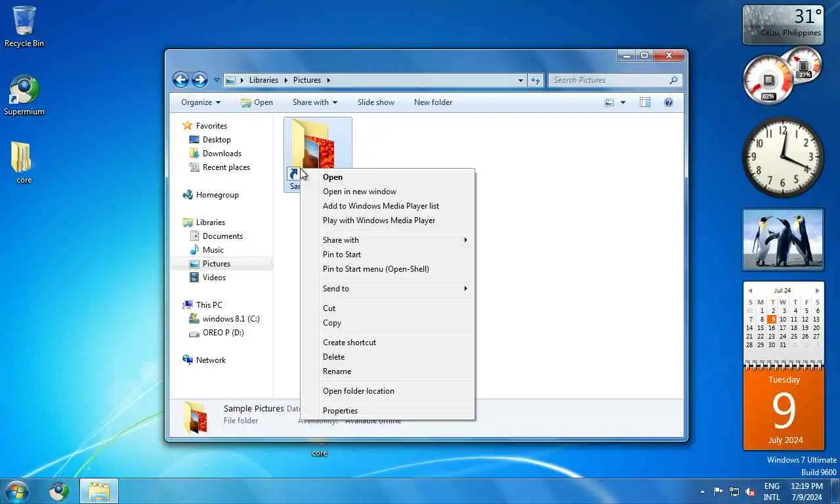Select Favorites in navigation pane
This screenshot has width=840, height=504.
point(205,125)
